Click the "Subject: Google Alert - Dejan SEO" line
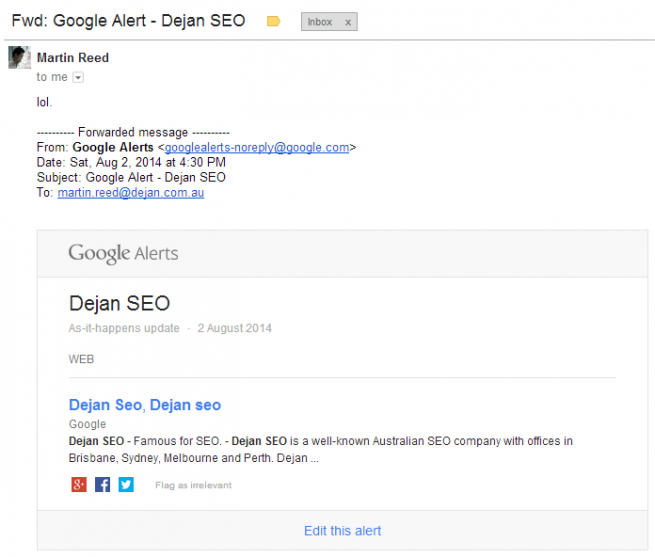 pos(131,177)
